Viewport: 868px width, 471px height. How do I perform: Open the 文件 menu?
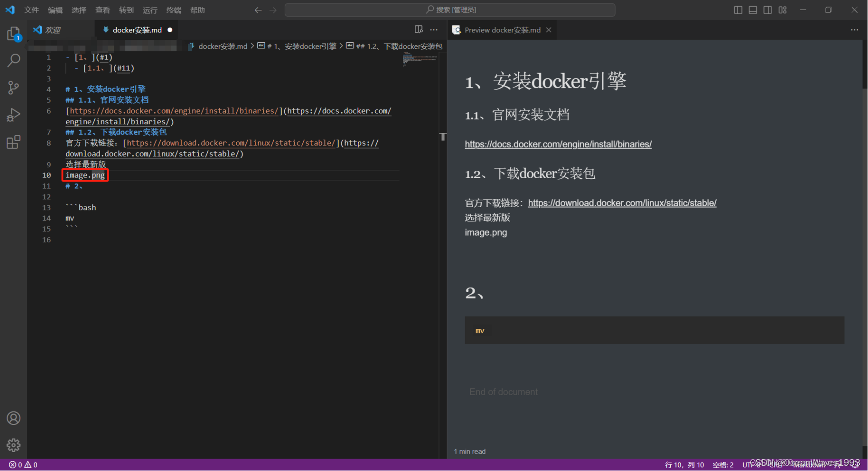31,10
